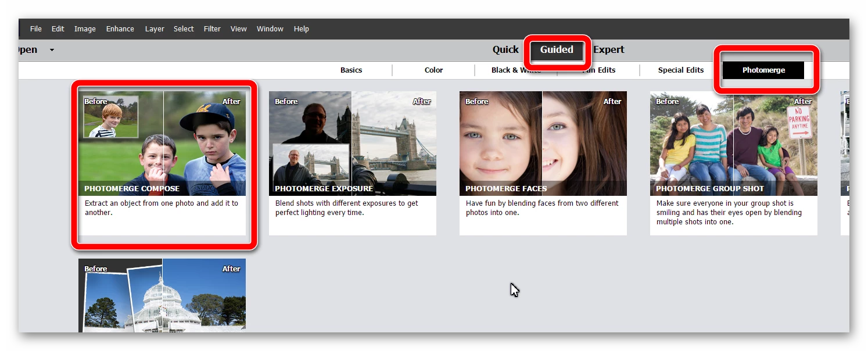Expand the Open dropdown arrow
Image resolution: width=868 pixels, height=351 pixels.
click(52, 50)
